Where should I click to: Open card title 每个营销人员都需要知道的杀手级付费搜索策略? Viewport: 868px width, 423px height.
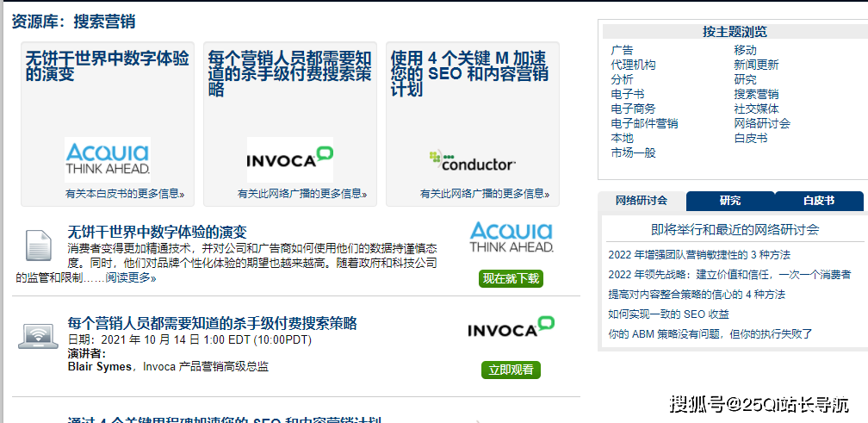point(289,73)
